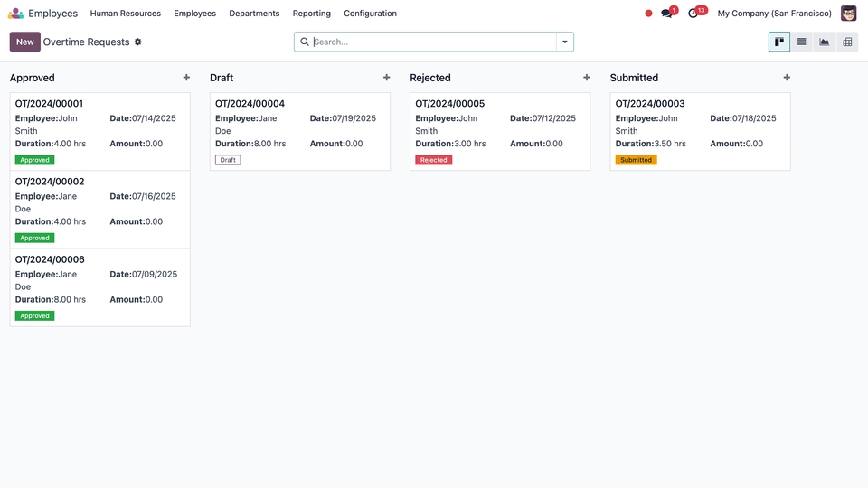The width and height of the screenshot is (868, 488).
Task: Open the messages conversation icon
Action: [x=666, y=14]
